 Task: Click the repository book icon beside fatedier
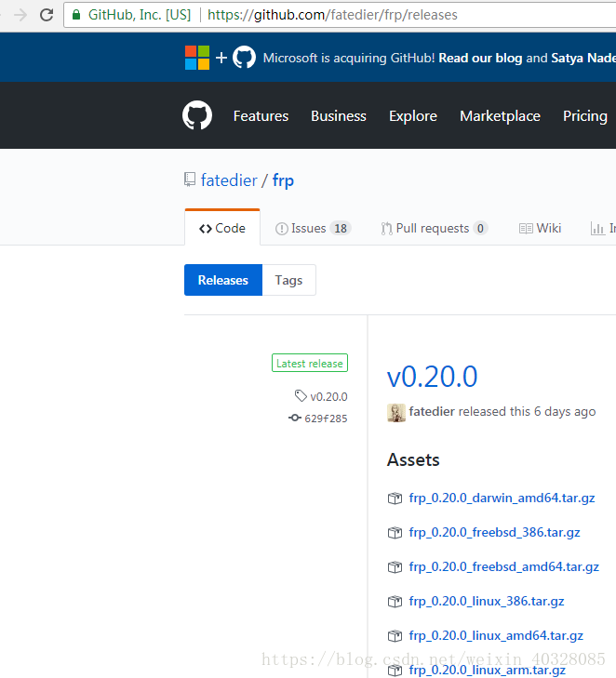point(190,179)
